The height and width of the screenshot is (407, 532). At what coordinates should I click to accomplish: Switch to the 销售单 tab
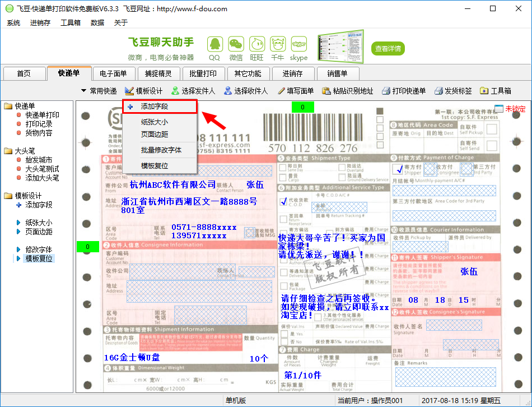337,73
